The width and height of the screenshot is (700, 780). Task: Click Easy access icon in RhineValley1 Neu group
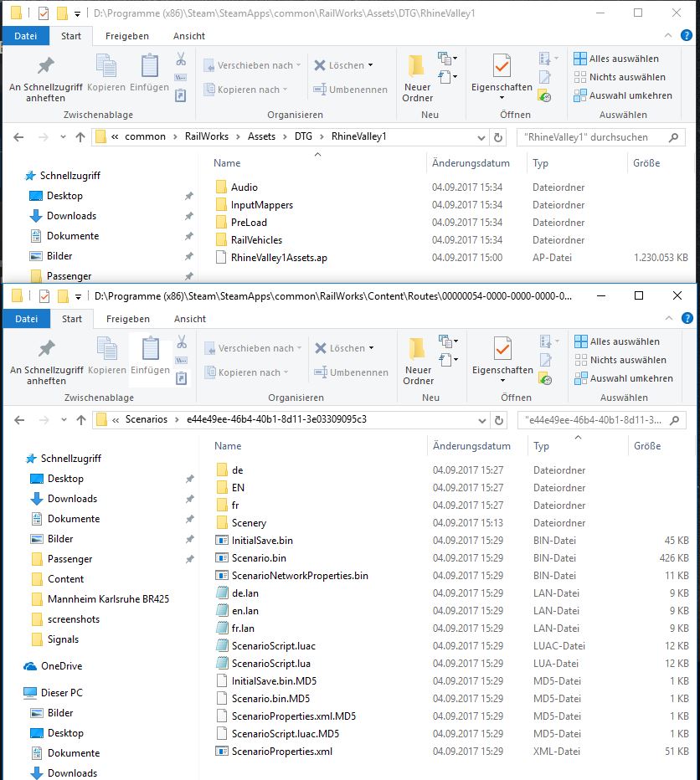[x=447, y=77]
